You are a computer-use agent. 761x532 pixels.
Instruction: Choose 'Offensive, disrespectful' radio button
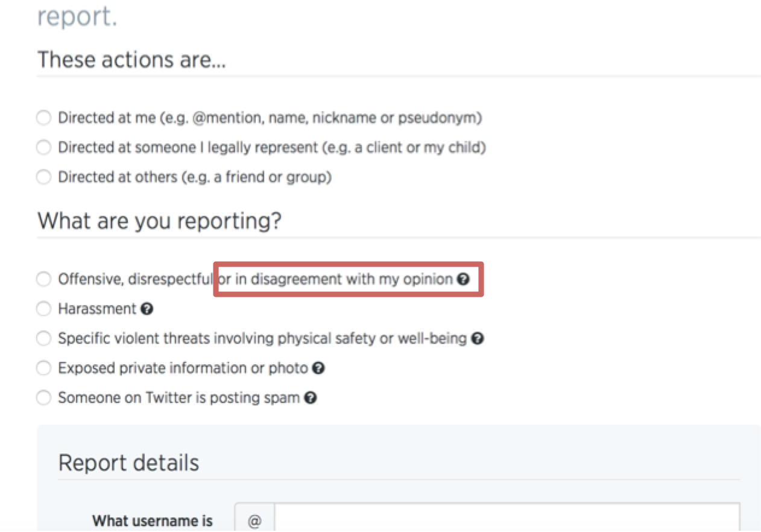[43, 279]
